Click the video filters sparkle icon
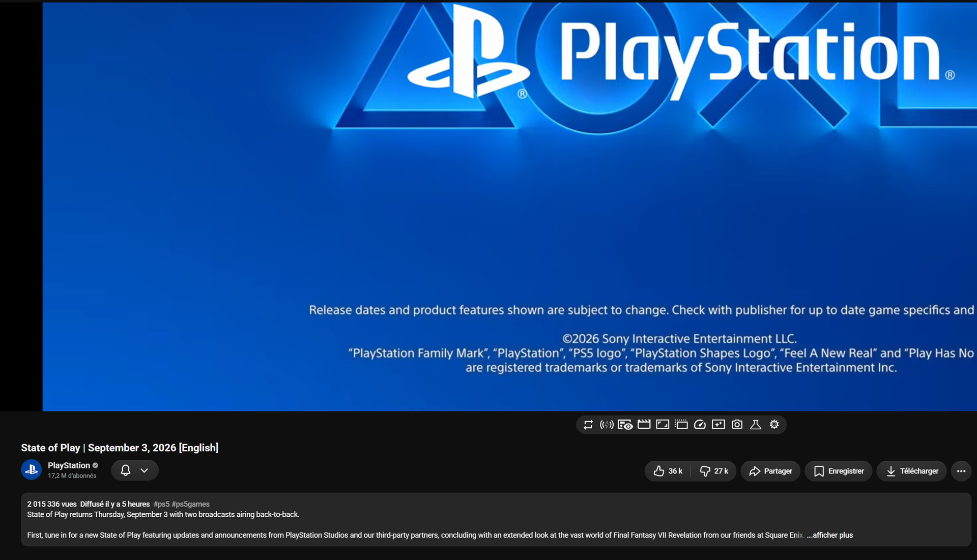The height and width of the screenshot is (560, 977). tap(719, 424)
